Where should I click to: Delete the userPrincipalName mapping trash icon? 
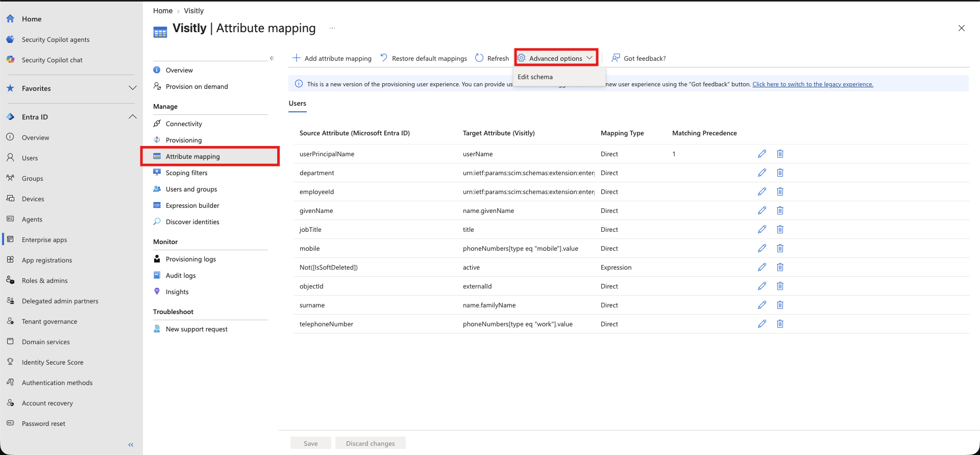780,154
